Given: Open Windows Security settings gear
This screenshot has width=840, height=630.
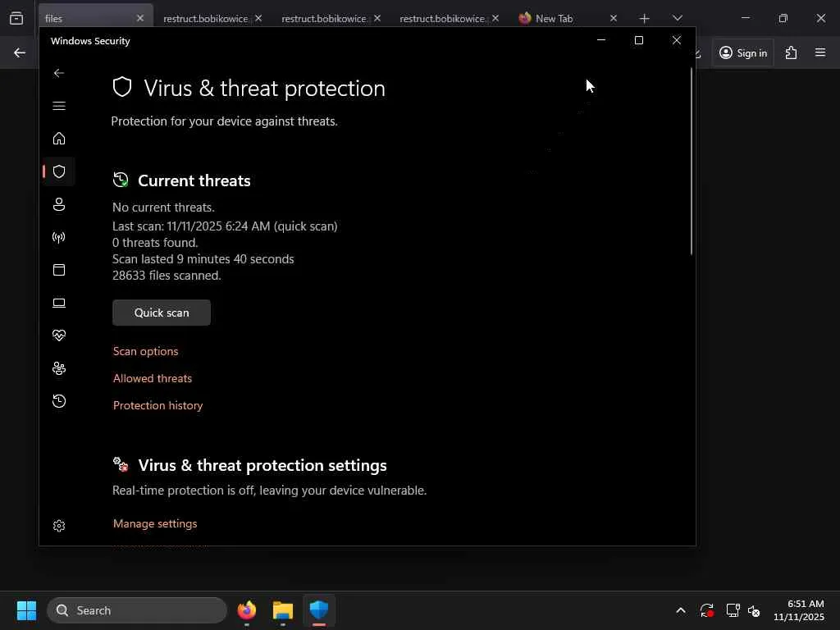Looking at the screenshot, I should point(59,526).
